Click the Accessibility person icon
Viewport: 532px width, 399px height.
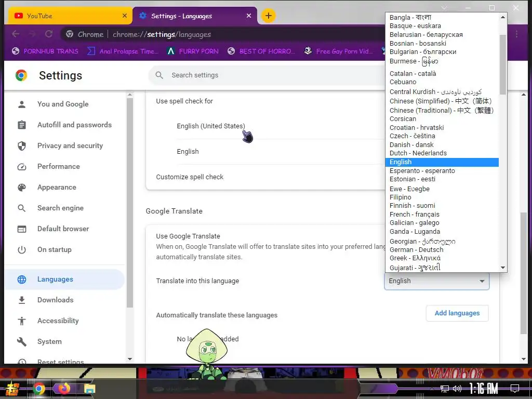point(22,321)
